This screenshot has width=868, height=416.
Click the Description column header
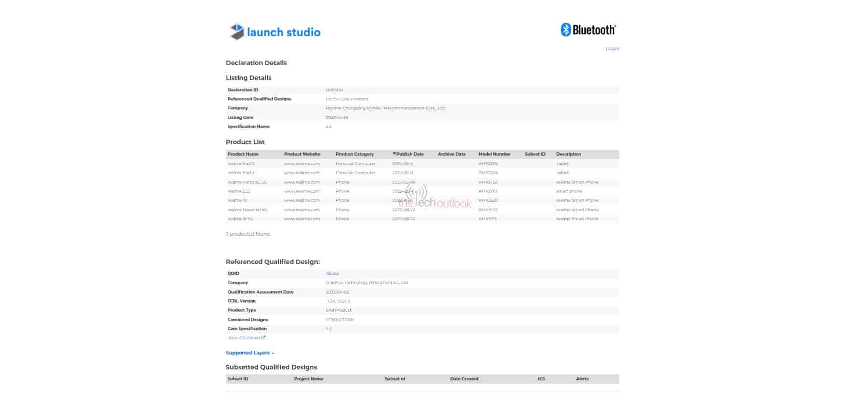point(568,154)
